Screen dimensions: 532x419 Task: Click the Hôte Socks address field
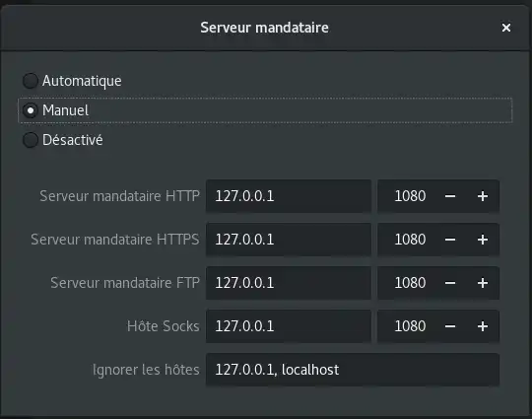pos(289,326)
